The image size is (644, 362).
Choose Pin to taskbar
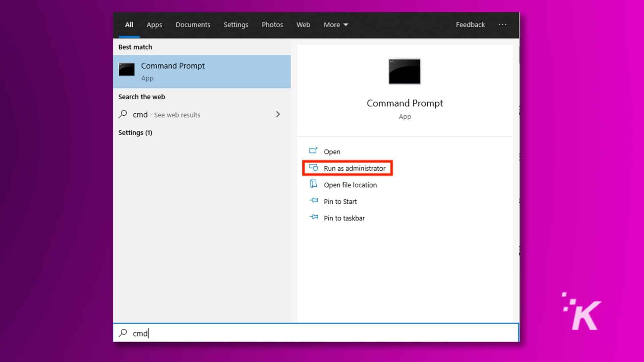pos(344,218)
